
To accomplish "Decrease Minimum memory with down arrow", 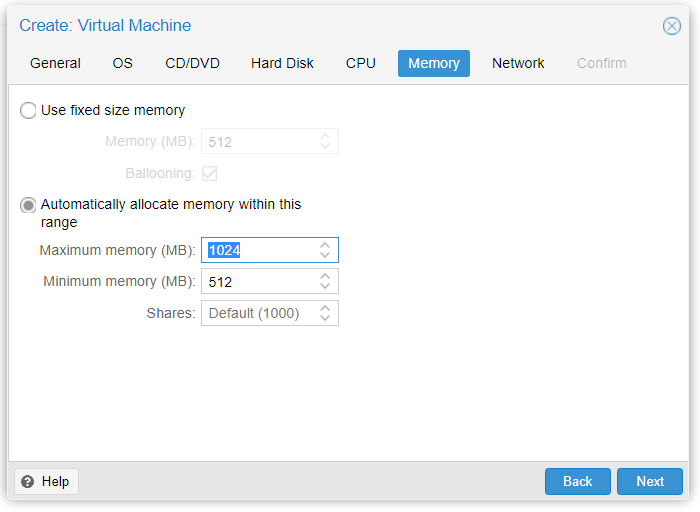I will tap(325, 287).
